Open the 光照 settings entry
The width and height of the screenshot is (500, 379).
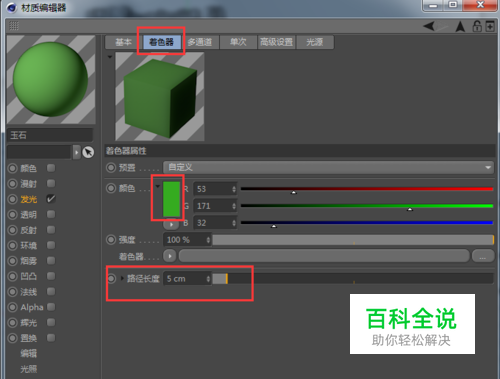coord(29,369)
